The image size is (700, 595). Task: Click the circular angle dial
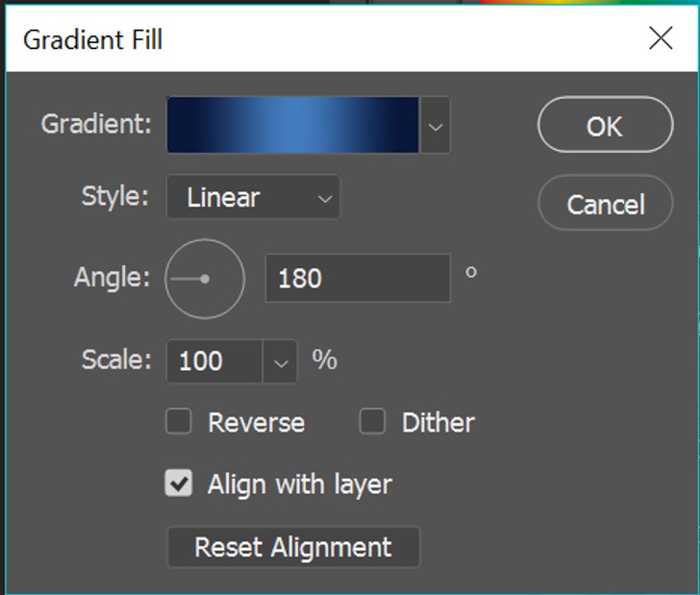click(205, 279)
